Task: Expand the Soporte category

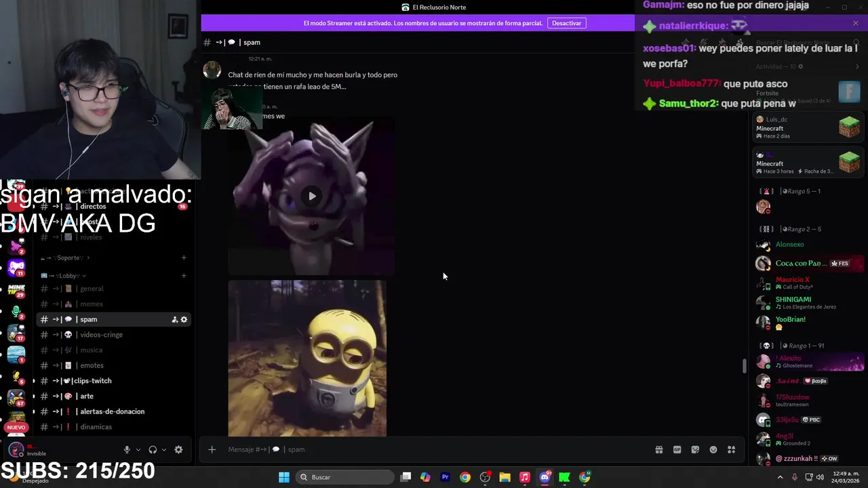Action: point(66,258)
